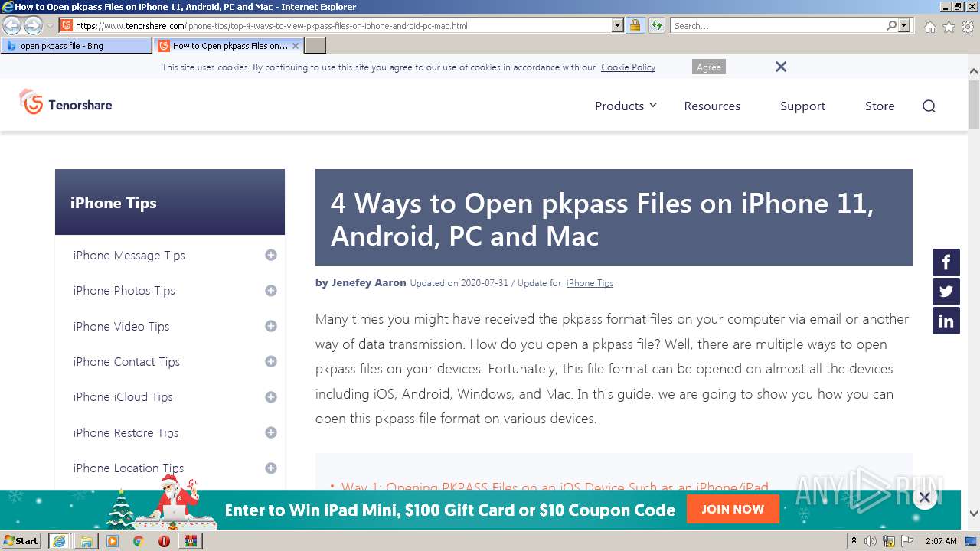Click the taskbar clock showing 2:07 AM
The height and width of the screenshot is (551, 980).
tap(940, 541)
